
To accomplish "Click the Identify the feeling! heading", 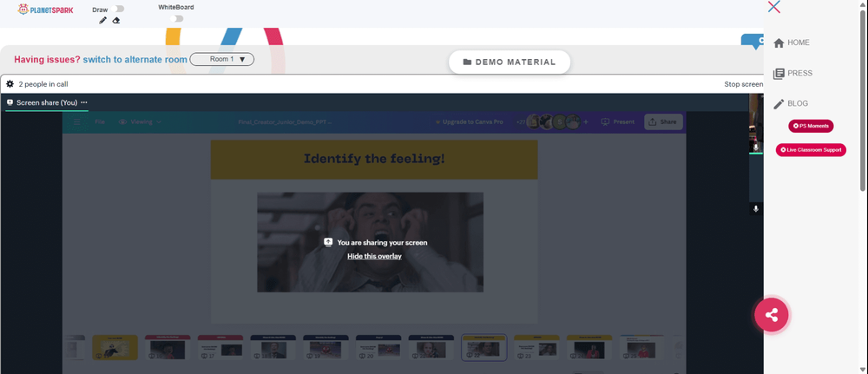I will 374,160.
